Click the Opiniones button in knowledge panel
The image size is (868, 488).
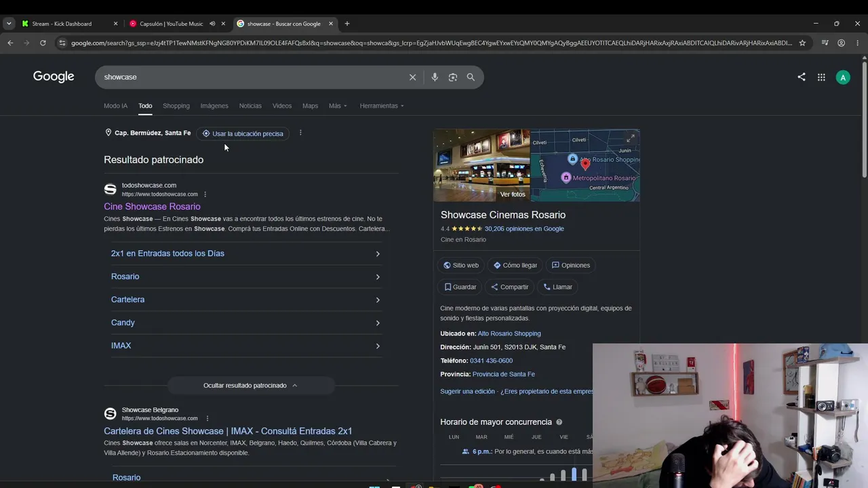pos(571,265)
